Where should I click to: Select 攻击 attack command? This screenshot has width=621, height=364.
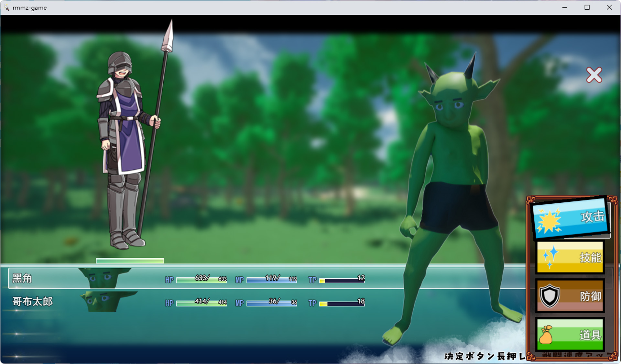[592, 217]
